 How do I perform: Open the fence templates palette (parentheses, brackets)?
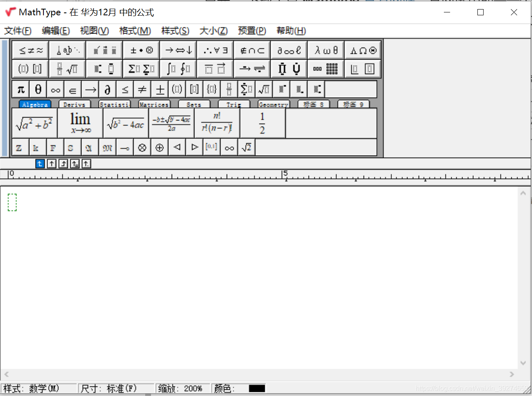31,69
